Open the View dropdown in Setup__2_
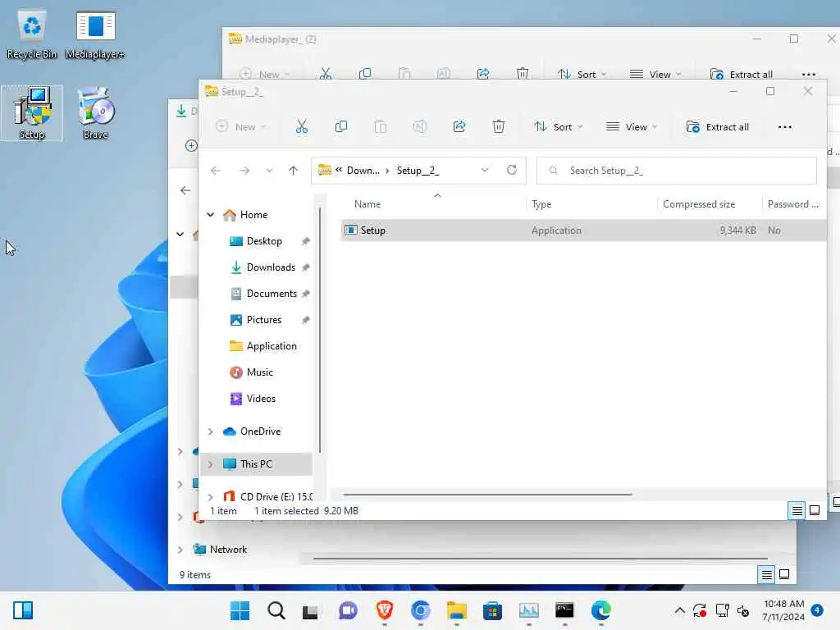Screen dimensions: 840x630 point(631,127)
